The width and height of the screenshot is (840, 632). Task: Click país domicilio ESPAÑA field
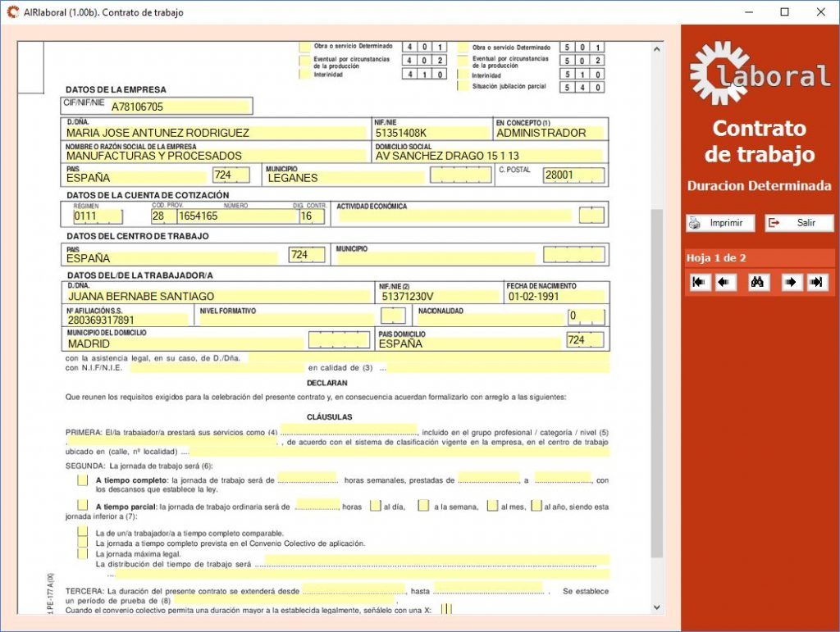pos(468,343)
